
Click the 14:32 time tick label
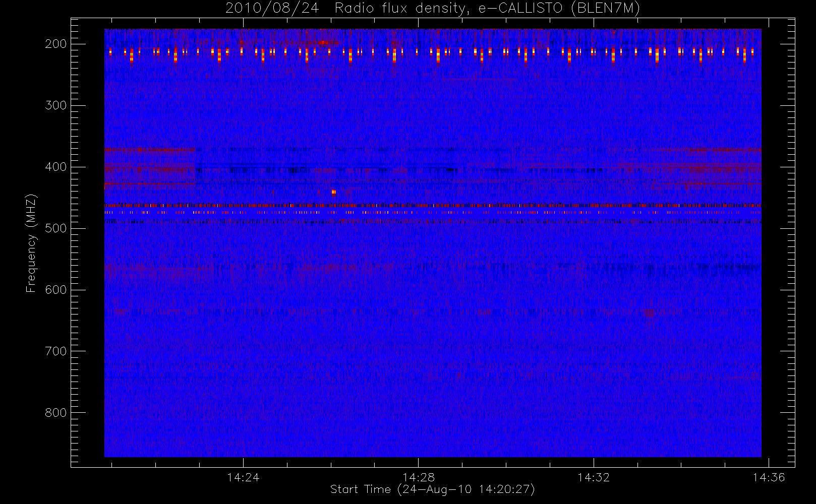point(594,477)
